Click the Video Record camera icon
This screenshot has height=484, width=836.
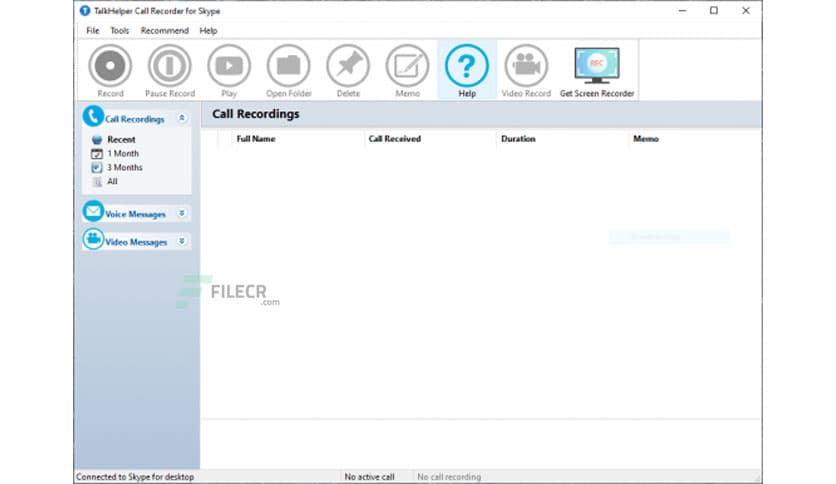[x=526, y=66]
